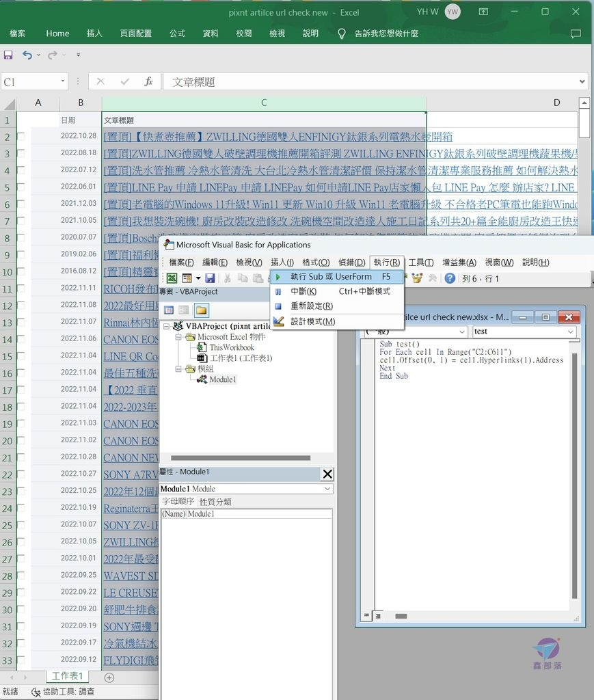The width and height of the screenshot is (594, 700).
Task: Open the insert function (fx) dialog
Action: pyautogui.click(x=148, y=82)
